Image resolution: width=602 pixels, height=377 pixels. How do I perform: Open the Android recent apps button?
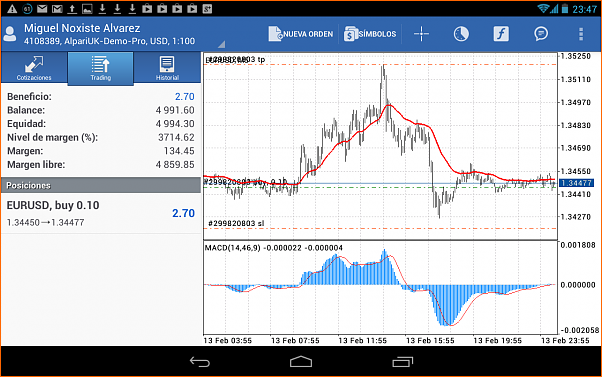click(x=402, y=362)
